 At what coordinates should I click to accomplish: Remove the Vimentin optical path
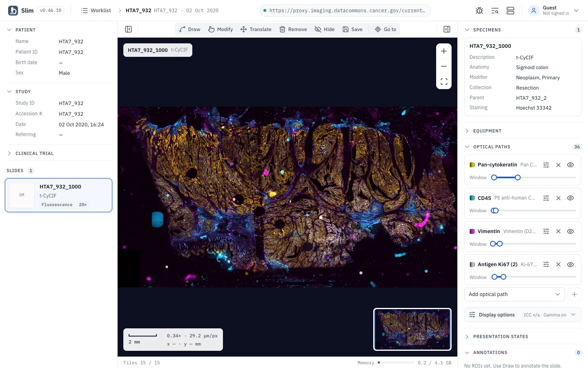pos(558,231)
